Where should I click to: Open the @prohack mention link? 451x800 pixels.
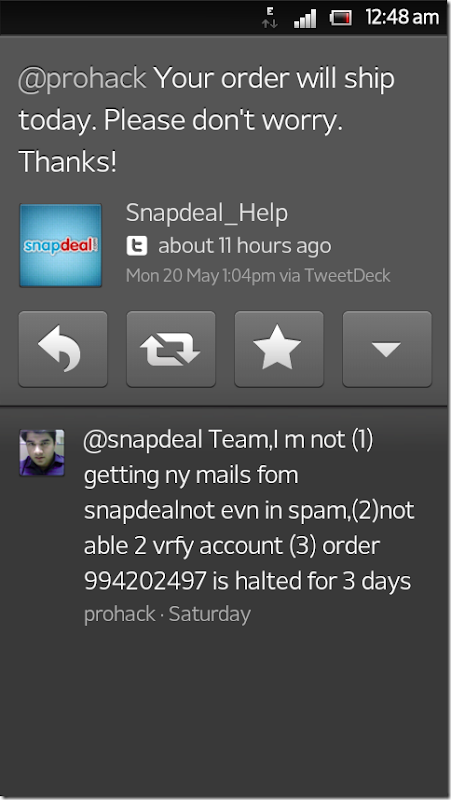pos(83,79)
